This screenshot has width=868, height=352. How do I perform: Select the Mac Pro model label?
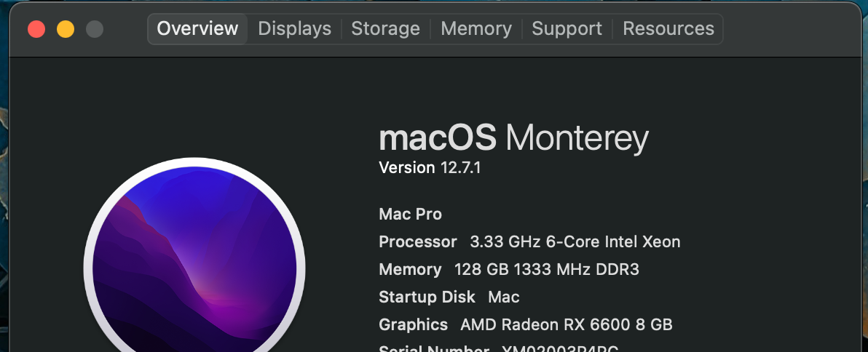click(x=410, y=215)
